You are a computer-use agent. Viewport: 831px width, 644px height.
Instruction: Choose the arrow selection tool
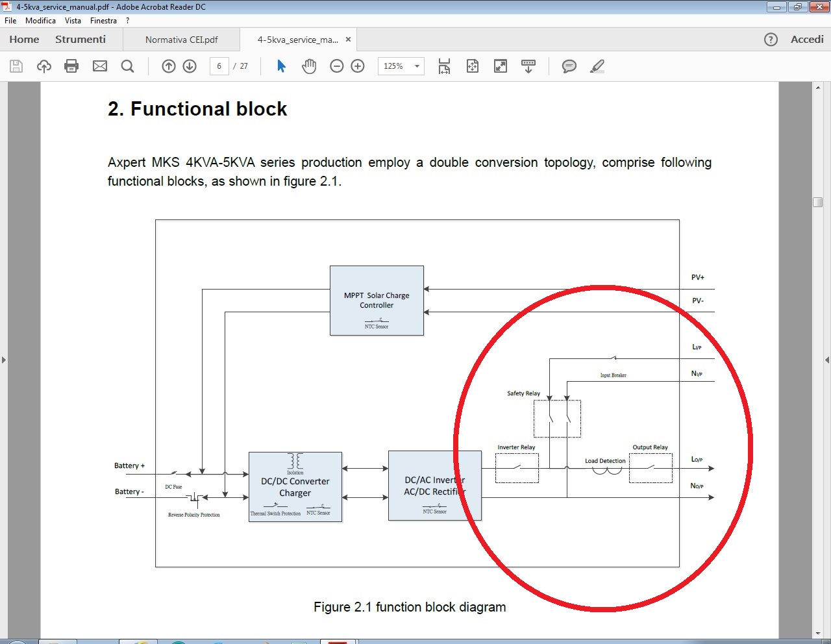281,66
